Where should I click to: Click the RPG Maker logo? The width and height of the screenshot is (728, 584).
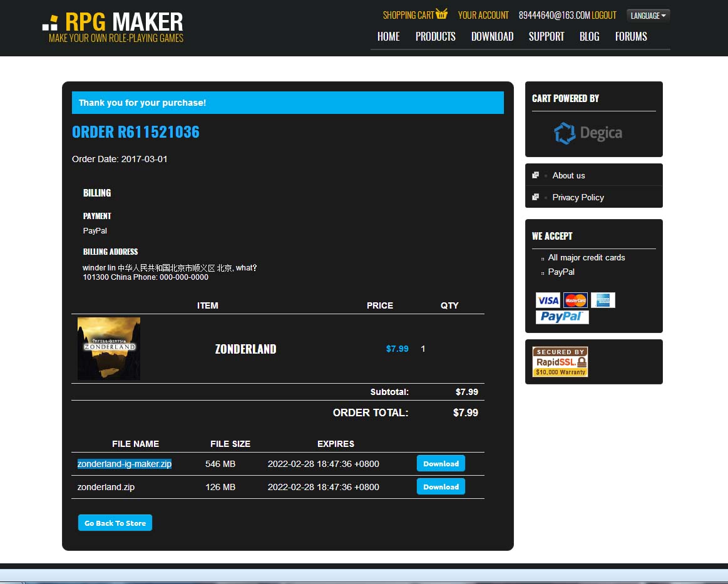click(x=113, y=28)
